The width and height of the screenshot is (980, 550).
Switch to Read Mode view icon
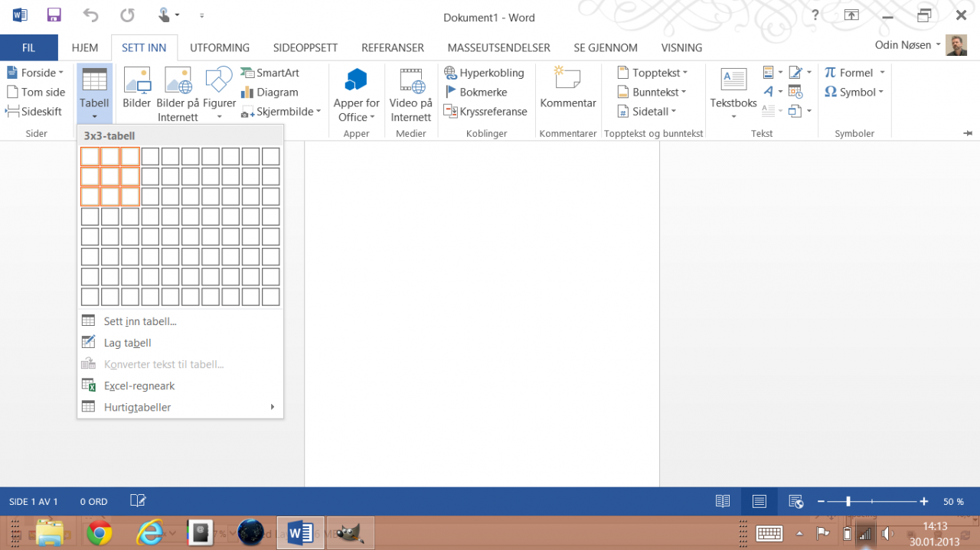click(x=723, y=502)
